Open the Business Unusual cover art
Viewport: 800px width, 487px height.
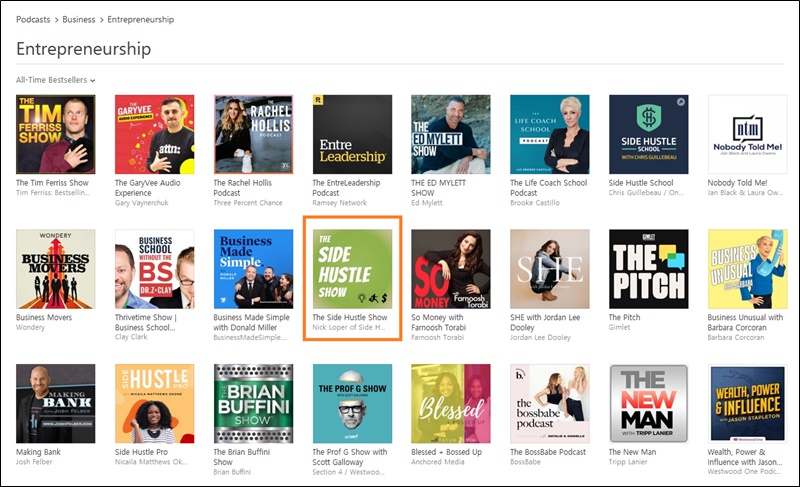[x=747, y=269]
